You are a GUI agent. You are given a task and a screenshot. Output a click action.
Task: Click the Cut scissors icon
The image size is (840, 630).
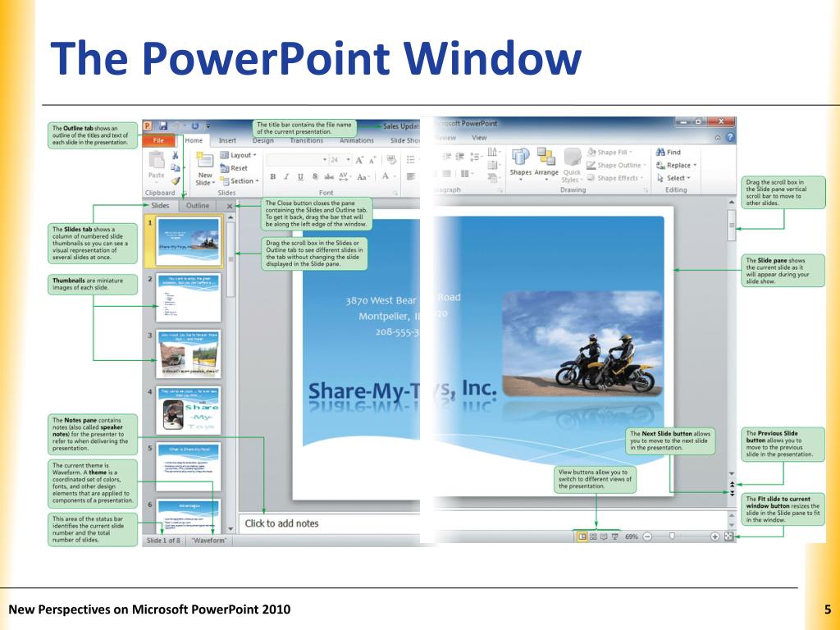tap(175, 155)
